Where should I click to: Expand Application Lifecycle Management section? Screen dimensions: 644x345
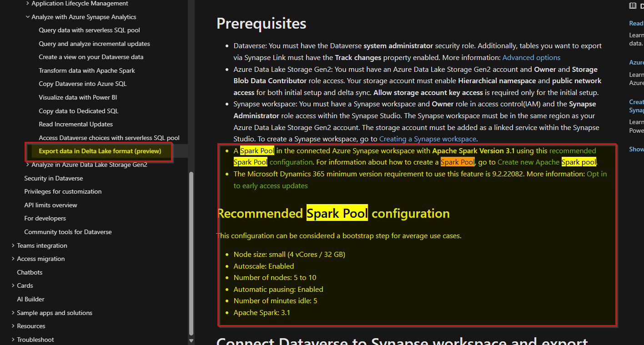pos(28,4)
